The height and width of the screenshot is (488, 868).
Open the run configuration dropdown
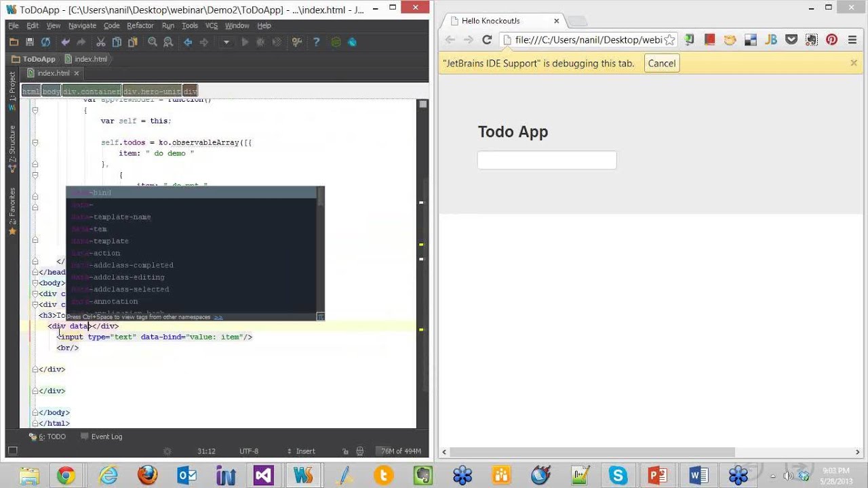pyautogui.click(x=226, y=42)
